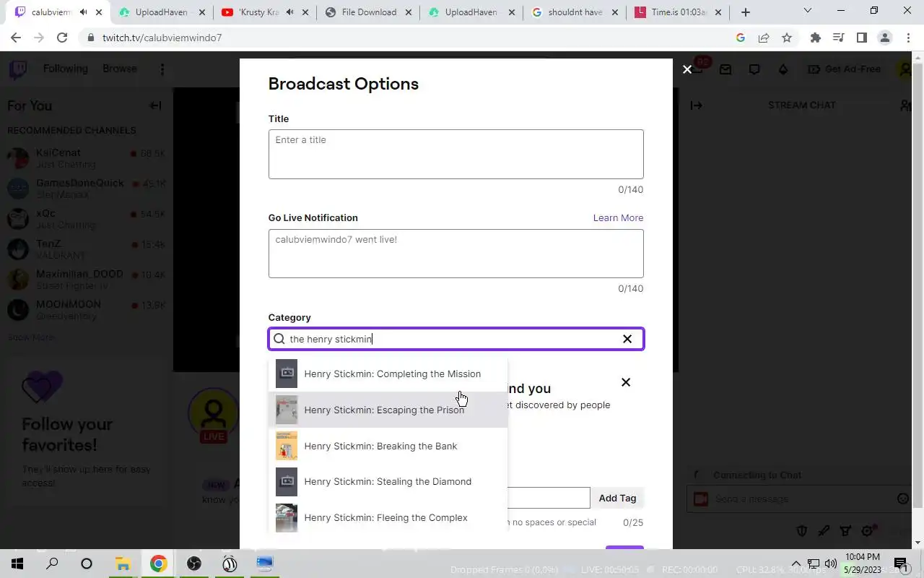Open the Windows Start menu
The image size is (924, 578).
pyautogui.click(x=17, y=564)
